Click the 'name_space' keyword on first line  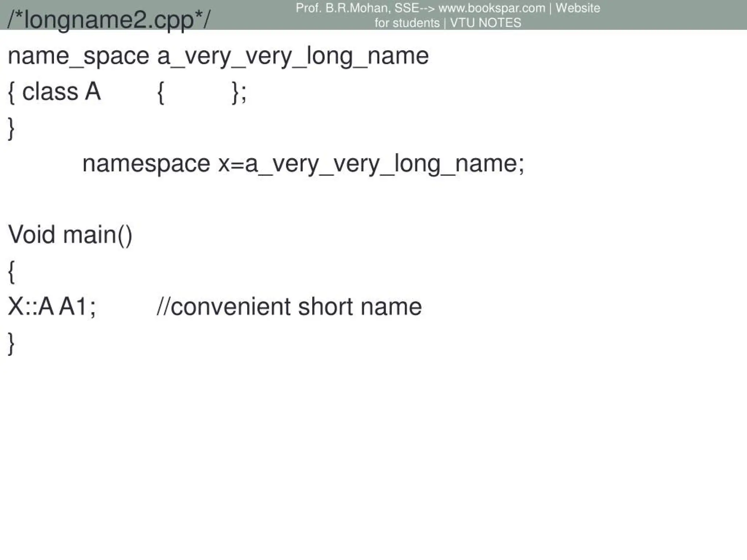(78, 56)
